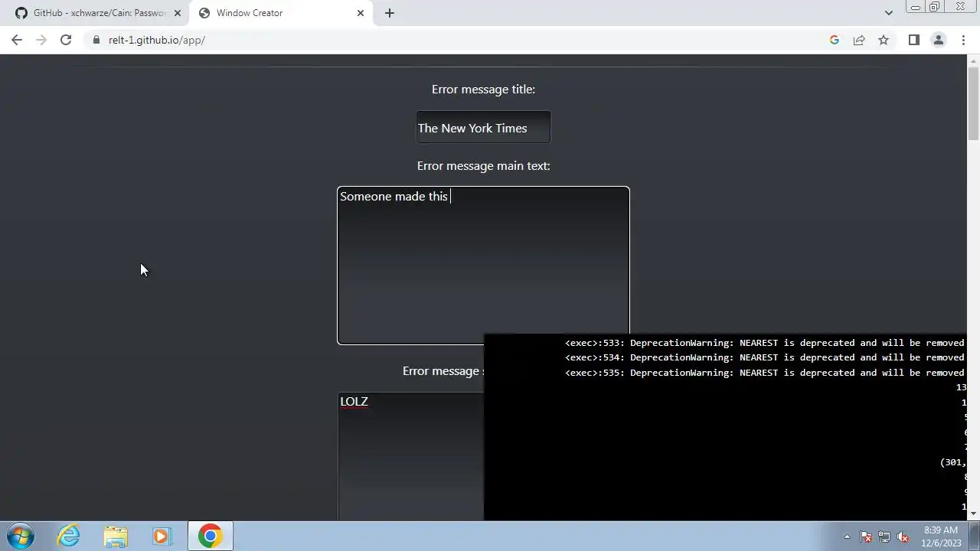Launch Internet Explorer from the taskbar
The width and height of the screenshot is (980, 551).
69,536
